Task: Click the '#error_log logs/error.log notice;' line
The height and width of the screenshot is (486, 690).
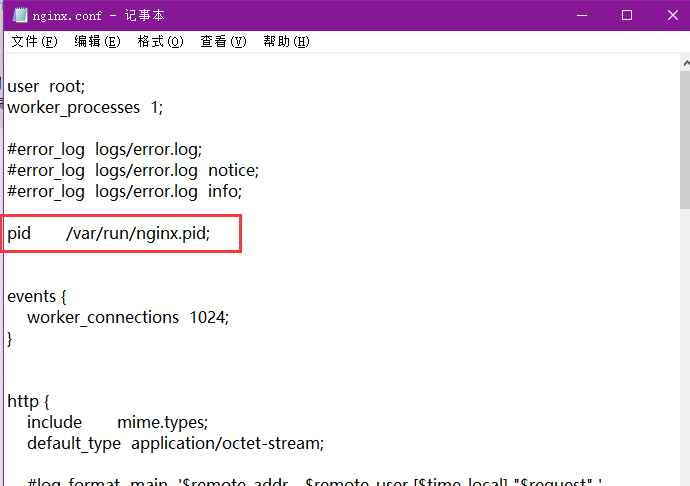Action: click(x=133, y=170)
